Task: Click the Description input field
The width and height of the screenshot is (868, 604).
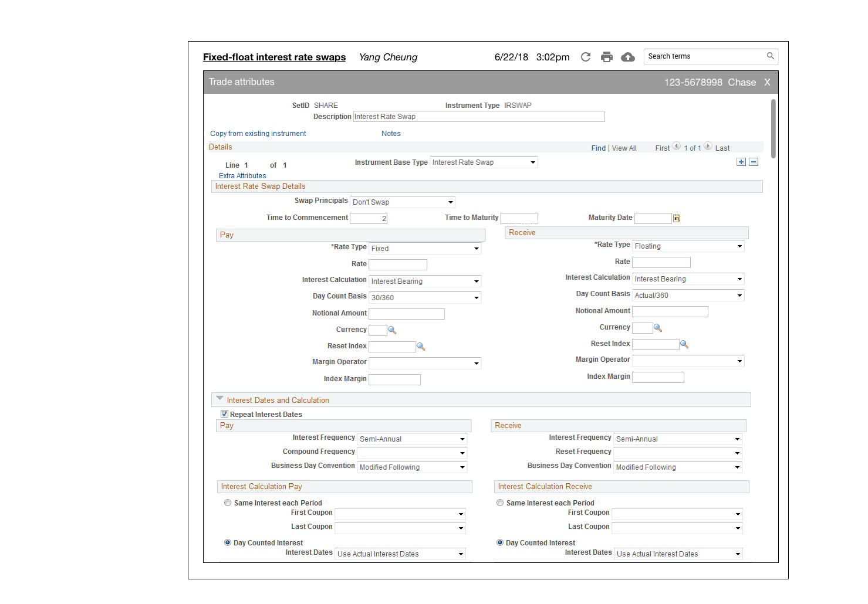Action: coord(479,117)
